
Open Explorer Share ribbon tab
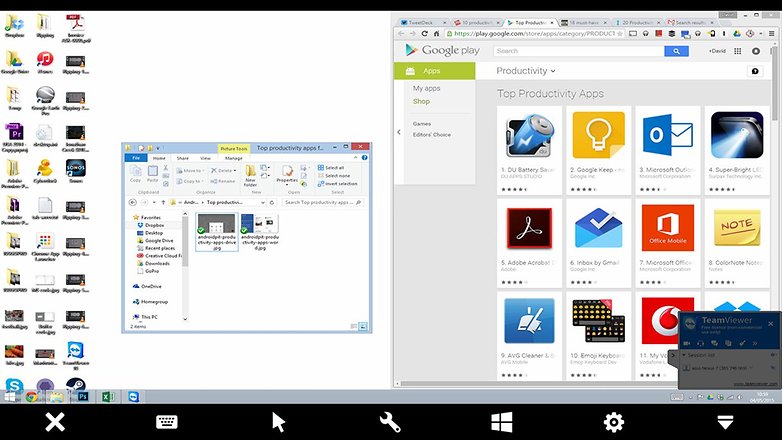pyautogui.click(x=183, y=158)
